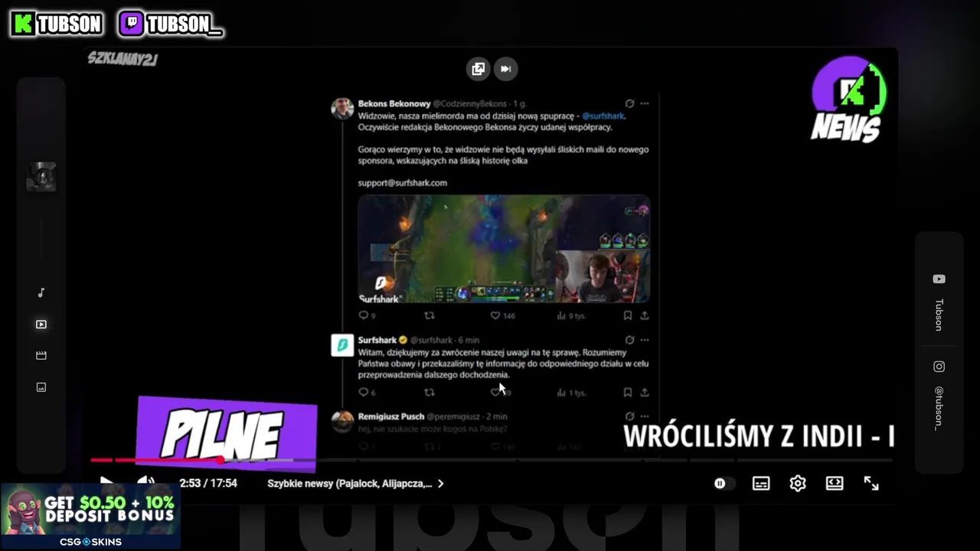Bookmark the Surfshark reply tweet
The image size is (980, 551).
(x=628, y=392)
